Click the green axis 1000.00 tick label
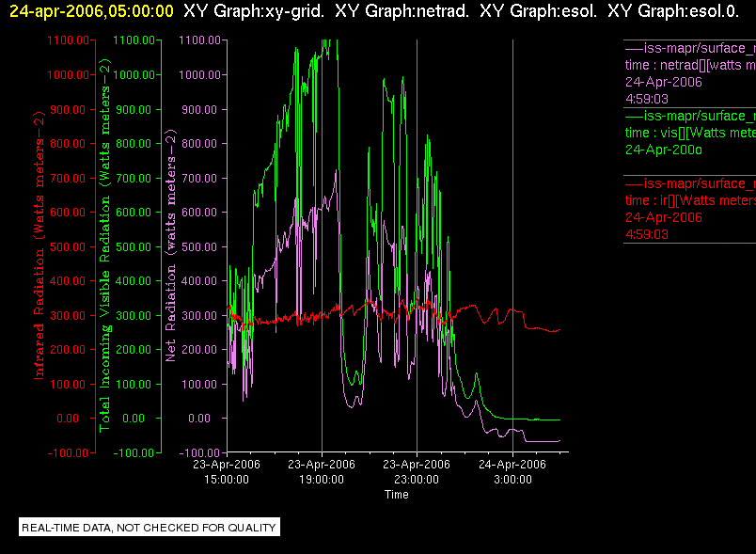The width and height of the screenshot is (756, 554). coord(134,74)
